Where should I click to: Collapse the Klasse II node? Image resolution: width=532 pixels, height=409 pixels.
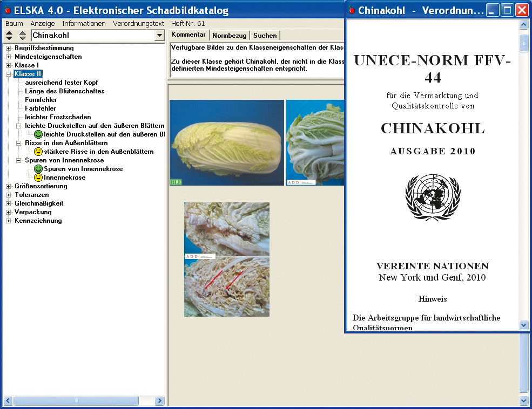click(9, 74)
